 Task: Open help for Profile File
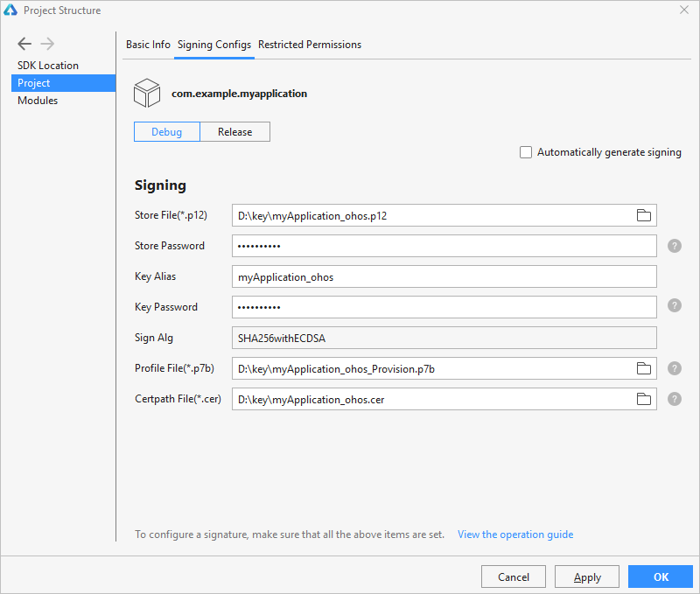tap(674, 368)
